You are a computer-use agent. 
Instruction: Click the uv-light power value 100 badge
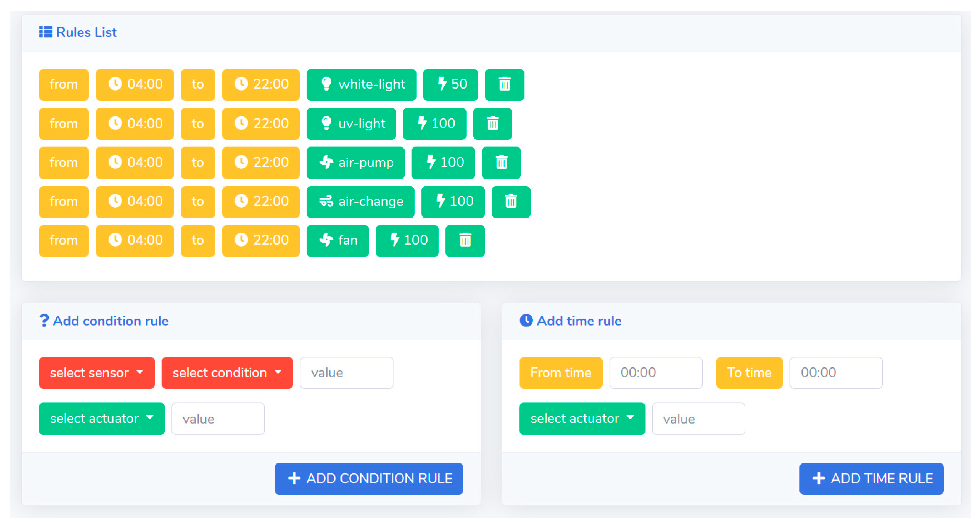tap(434, 124)
